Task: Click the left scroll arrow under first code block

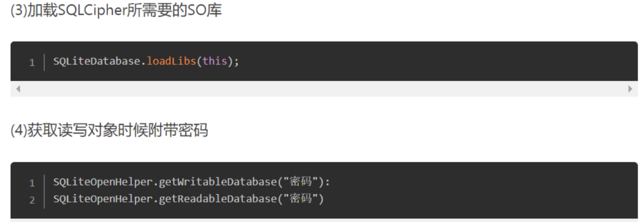Action: [x=18, y=89]
